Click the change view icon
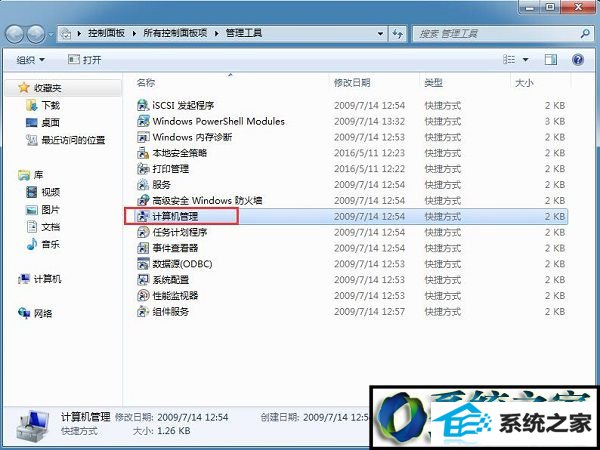Image resolution: width=600 pixels, height=450 pixels. pyautogui.click(x=509, y=60)
